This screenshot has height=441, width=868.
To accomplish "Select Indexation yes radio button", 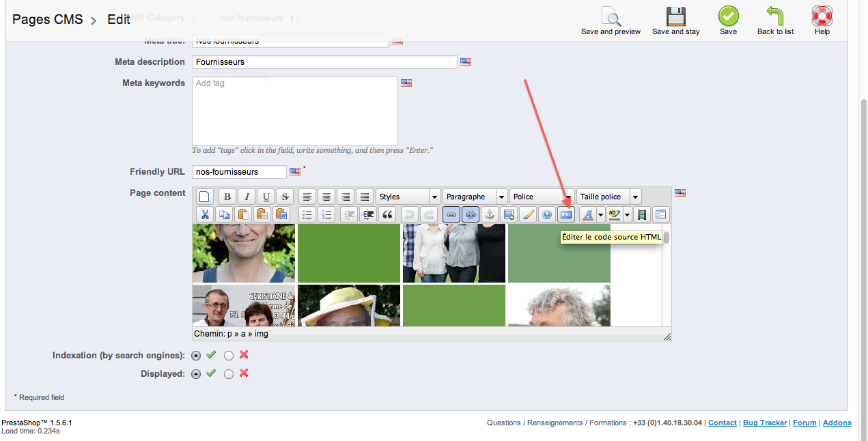I will [x=197, y=356].
